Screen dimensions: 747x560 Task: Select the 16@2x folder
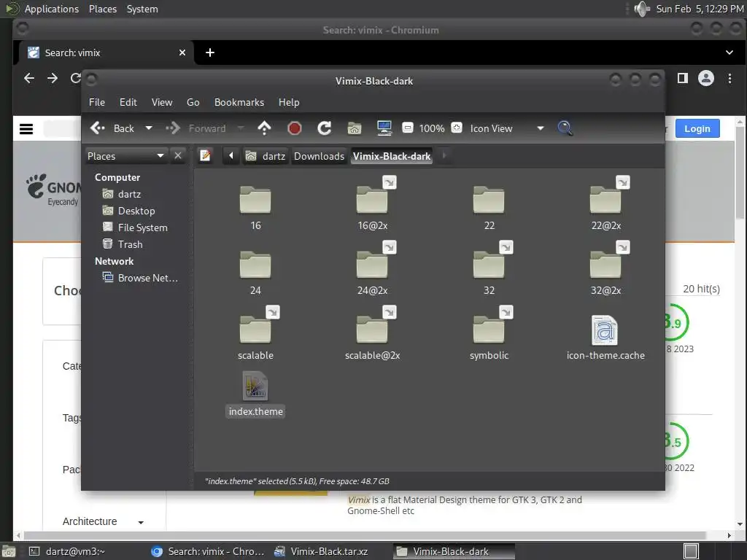coord(372,200)
